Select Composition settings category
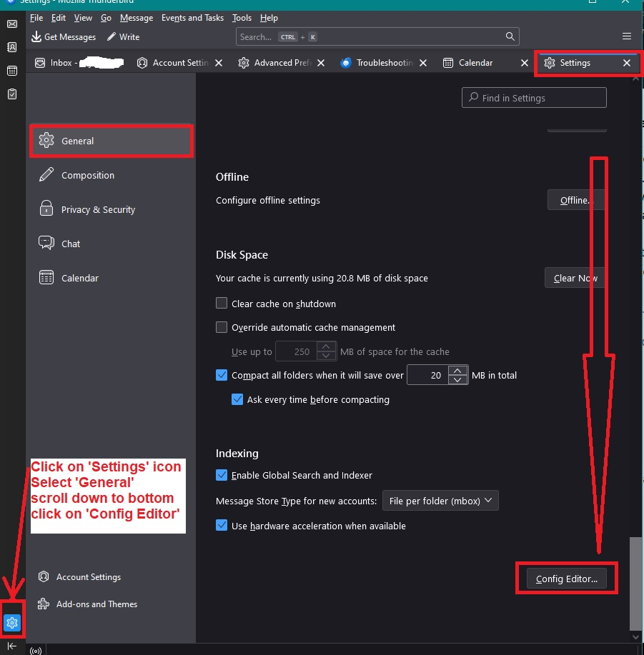644x655 pixels. [112, 175]
